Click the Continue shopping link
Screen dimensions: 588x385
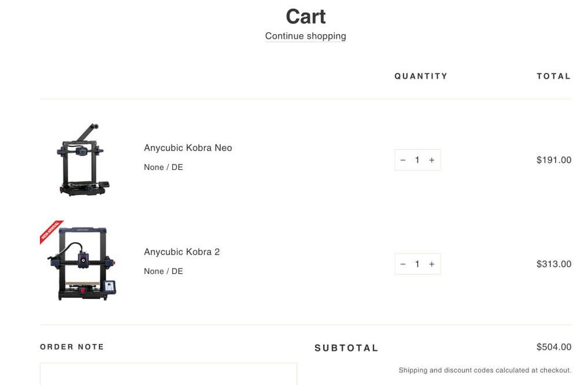point(305,36)
